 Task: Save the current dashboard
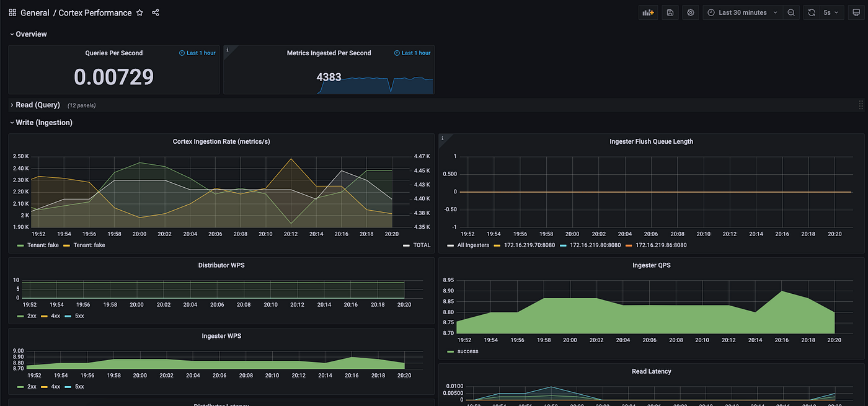670,12
